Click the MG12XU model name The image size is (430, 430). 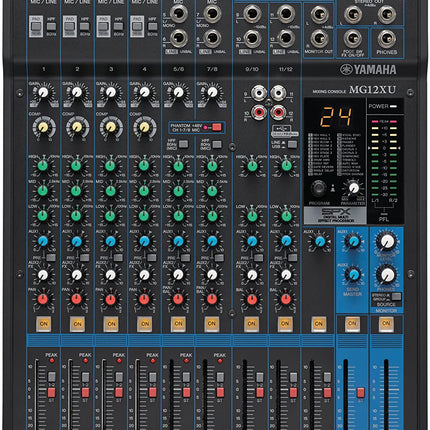click(x=372, y=90)
